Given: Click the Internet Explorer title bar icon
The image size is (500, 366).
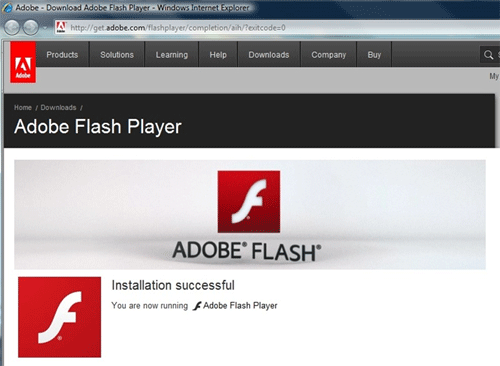Looking at the screenshot, I should point(7,8).
